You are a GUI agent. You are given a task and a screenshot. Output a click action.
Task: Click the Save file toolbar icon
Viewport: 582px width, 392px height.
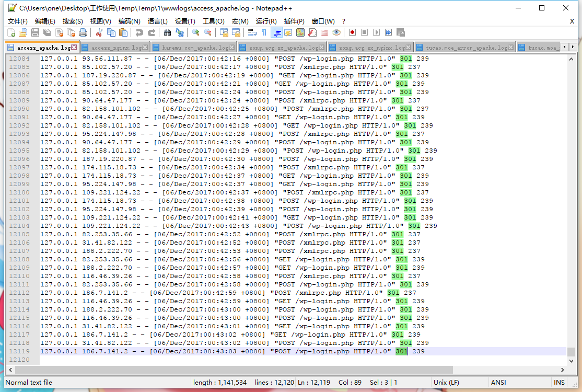(x=35, y=32)
